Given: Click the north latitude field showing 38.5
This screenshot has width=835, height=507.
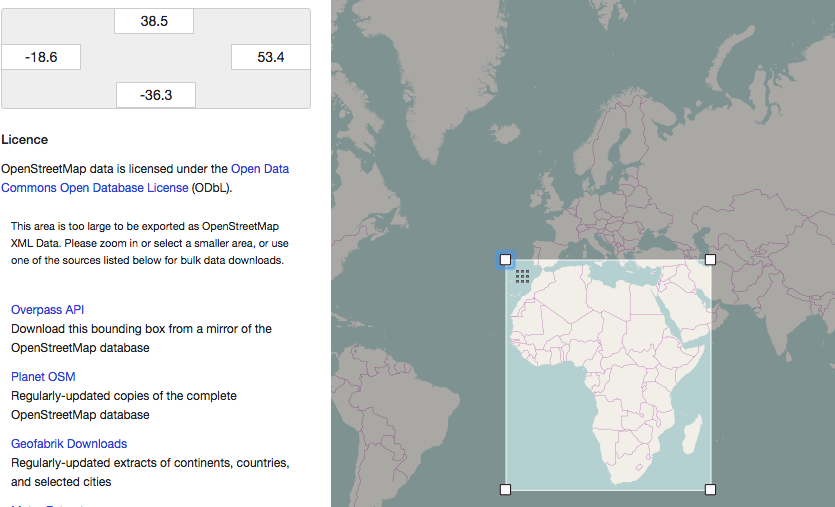Looking at the screenshot, I should click(154, 21).
